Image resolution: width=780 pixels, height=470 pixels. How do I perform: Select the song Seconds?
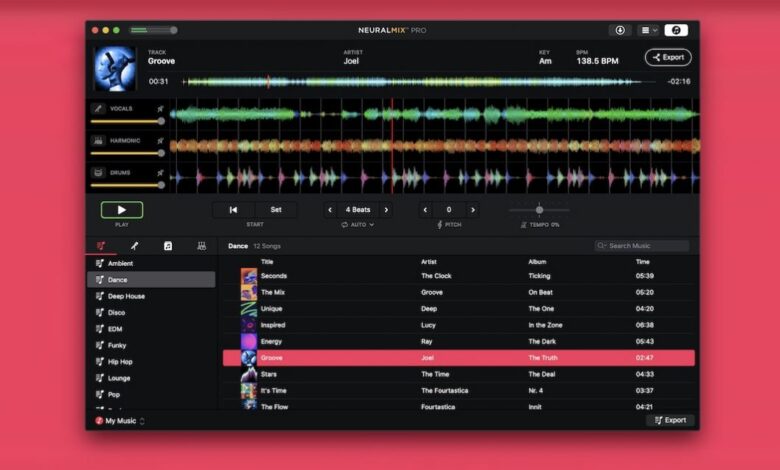click(x=459, y=276)
